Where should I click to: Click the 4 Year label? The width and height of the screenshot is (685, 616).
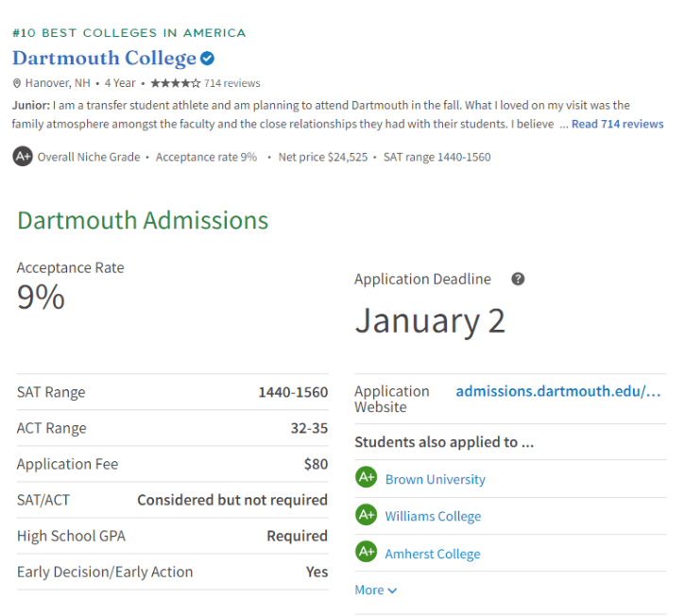point(120,83)
